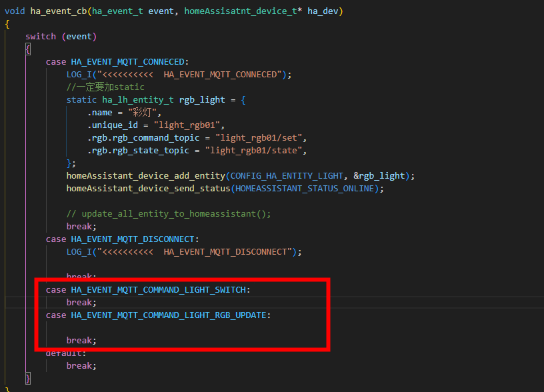
Task: Click the HOMEASSISTANT_STATUS_ONLINE argument
Action: pyautogui.click(x=305, y=189)
